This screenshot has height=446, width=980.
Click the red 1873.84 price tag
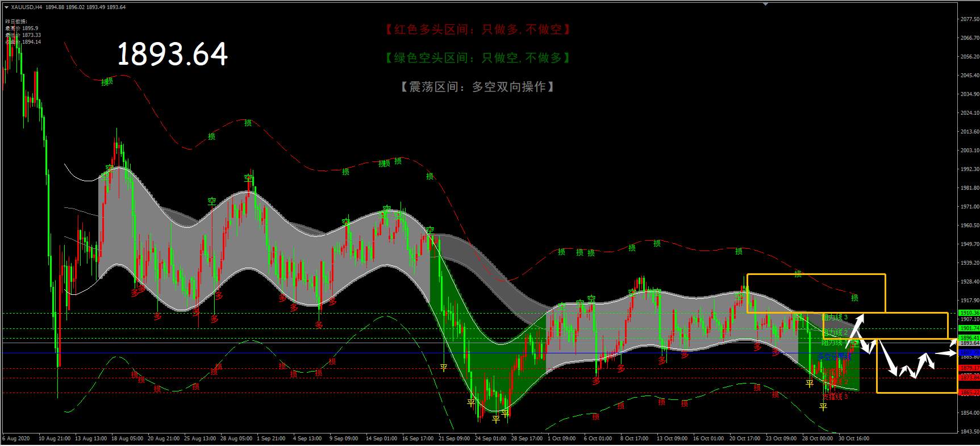(x=969, y=378)
